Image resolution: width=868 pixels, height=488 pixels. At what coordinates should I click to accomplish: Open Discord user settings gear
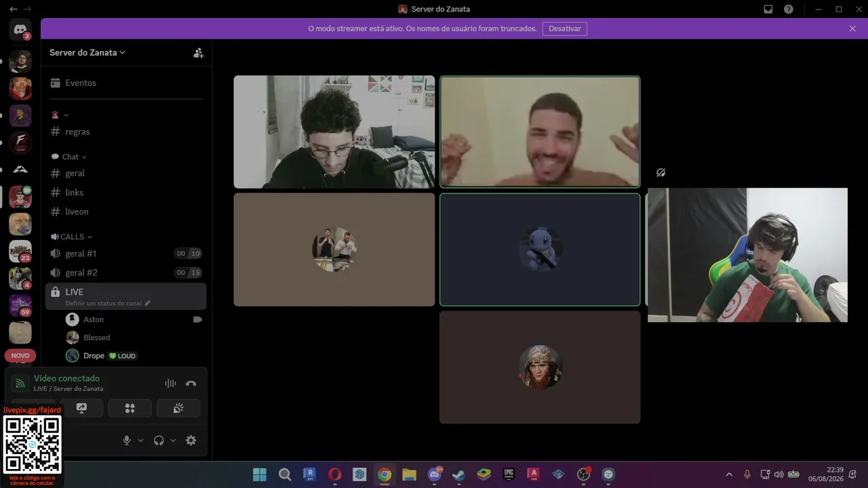click(x=191, y=440)
